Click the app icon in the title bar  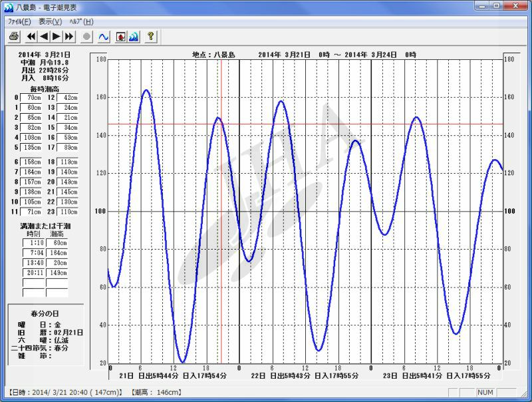(x=9, y=7)
